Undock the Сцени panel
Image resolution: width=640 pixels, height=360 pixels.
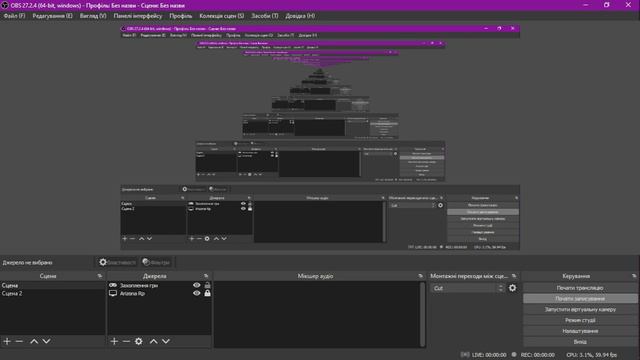pos(100,276)
